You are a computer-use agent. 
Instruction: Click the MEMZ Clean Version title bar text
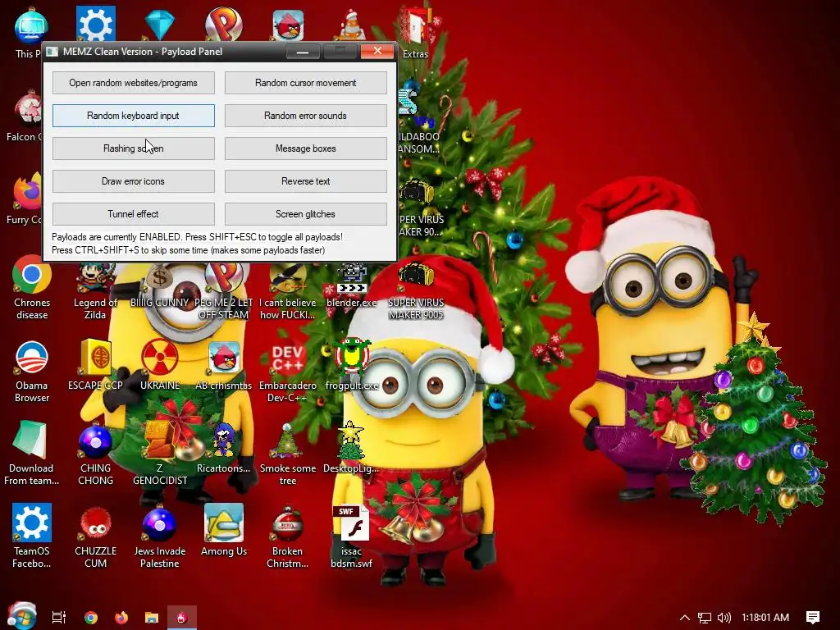coord(143,52)
